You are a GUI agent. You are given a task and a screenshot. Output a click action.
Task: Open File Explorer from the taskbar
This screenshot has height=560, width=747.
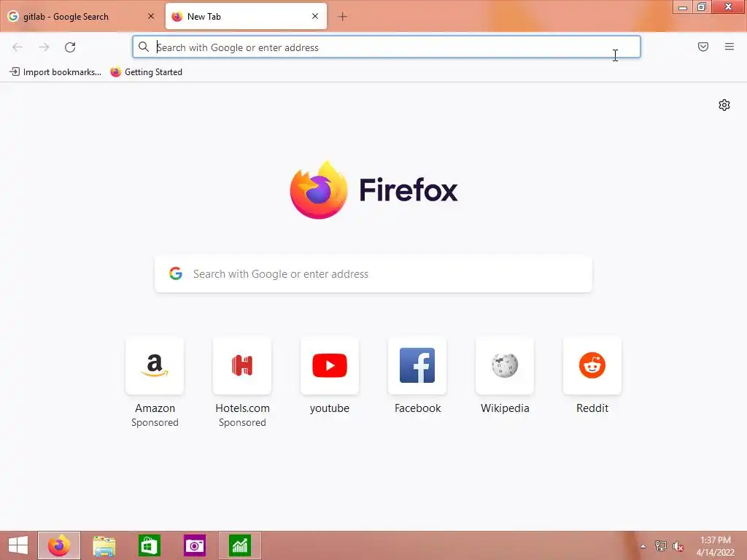(104, 545)
